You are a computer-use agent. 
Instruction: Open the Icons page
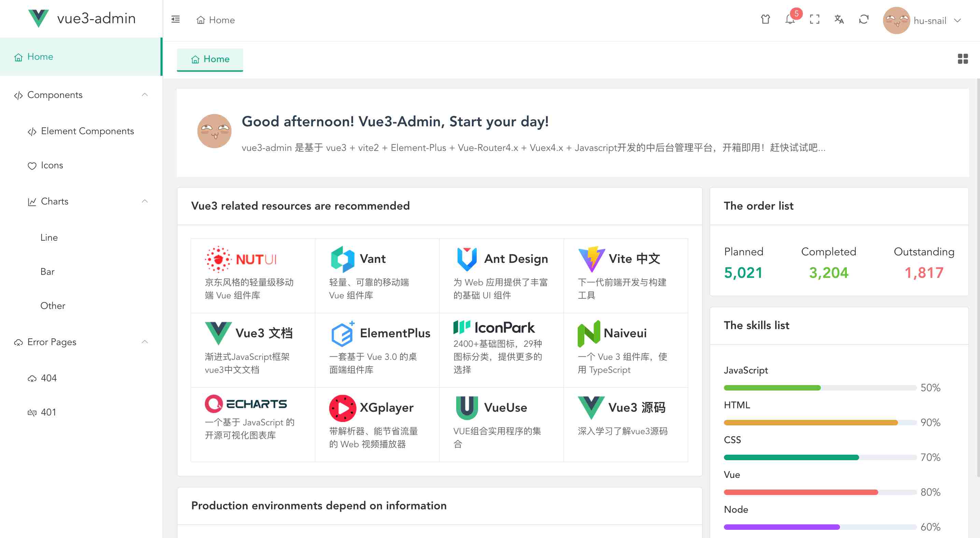(81, 165)
